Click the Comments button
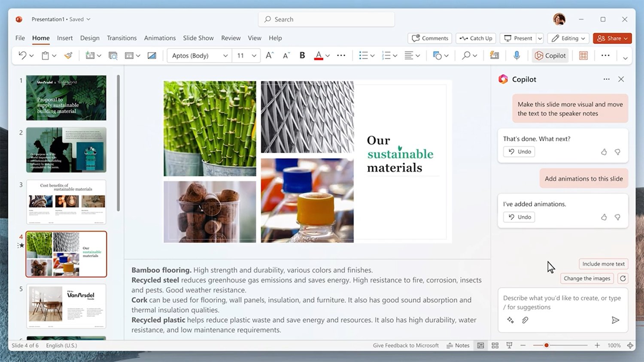 430,38
